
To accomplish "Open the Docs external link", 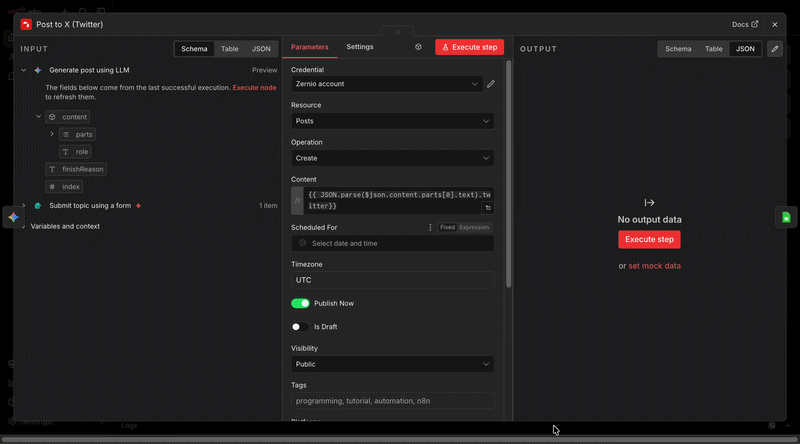I will [x=745, y=24].
